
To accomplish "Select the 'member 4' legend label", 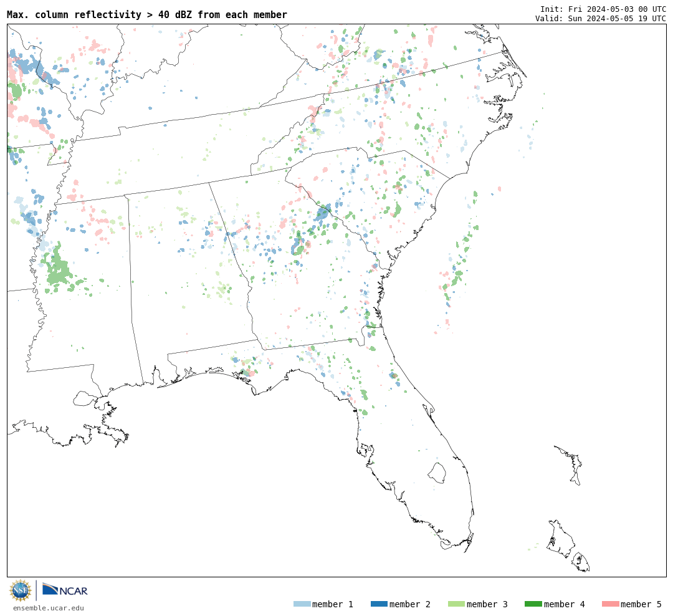I will click(565, 604).
